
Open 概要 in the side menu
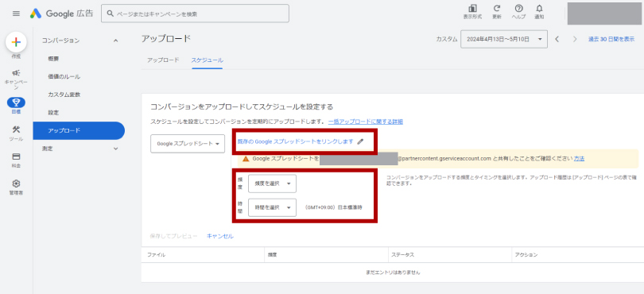click(53, 59)
